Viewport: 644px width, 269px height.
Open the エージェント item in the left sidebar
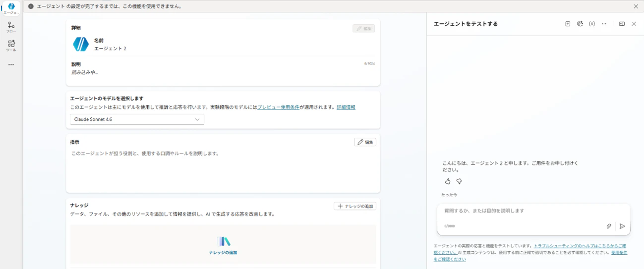click(11, 8)
